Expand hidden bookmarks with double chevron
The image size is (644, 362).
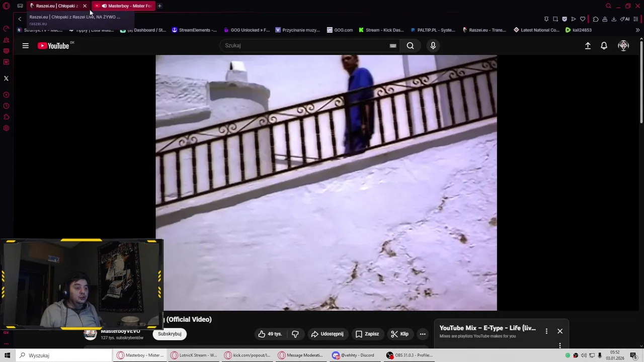(x=637, y=30)
